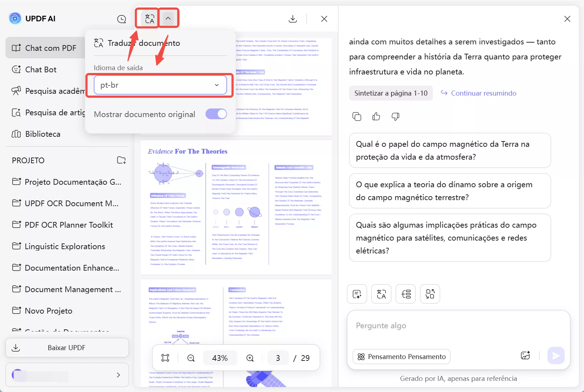
Task: Give thumbs up to the AI answer
Action: click(376, 116)
